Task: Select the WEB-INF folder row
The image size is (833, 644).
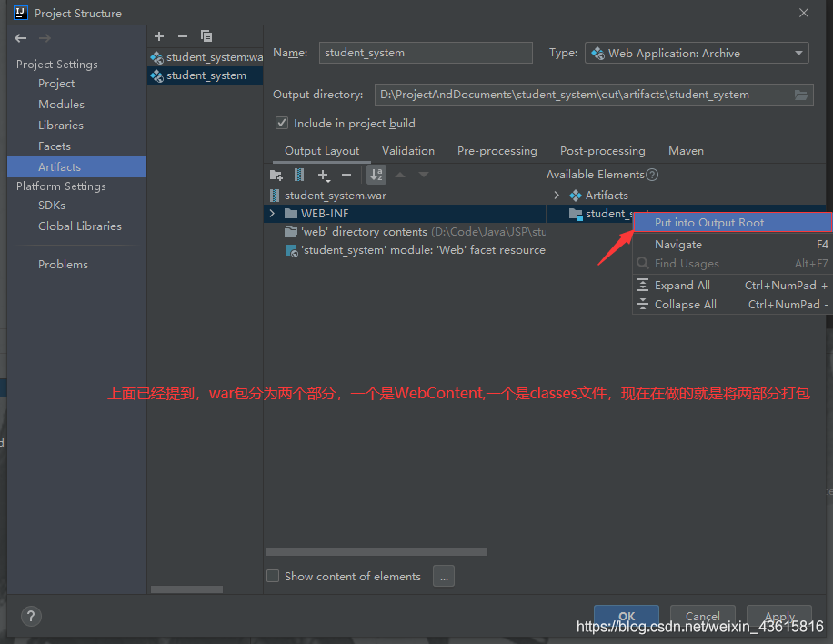Action: pos(405,214)
